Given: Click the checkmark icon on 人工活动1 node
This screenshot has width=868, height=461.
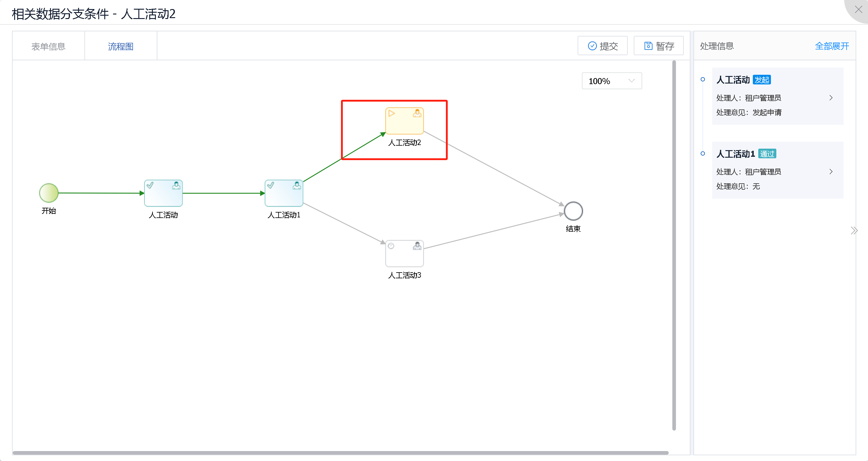Looking at the screenshot, I should coord(270,185).
